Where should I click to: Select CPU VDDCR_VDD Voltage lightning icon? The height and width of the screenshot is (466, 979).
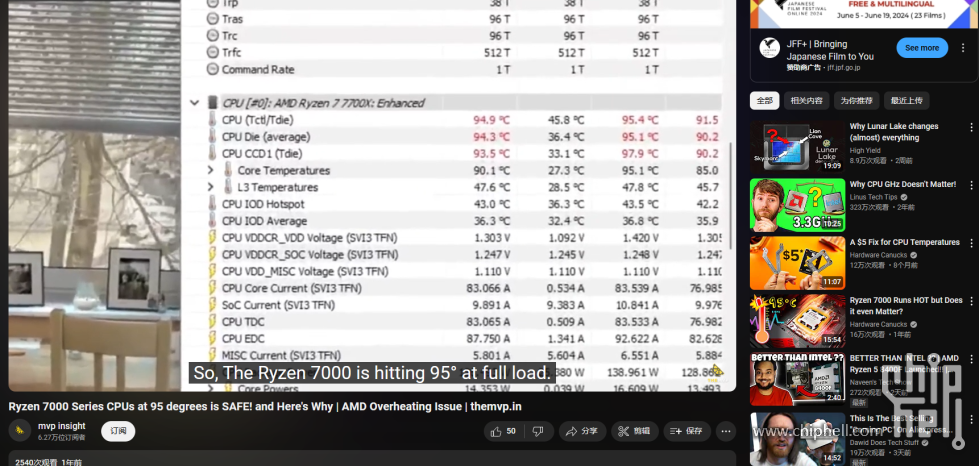(x=213, y=237)
